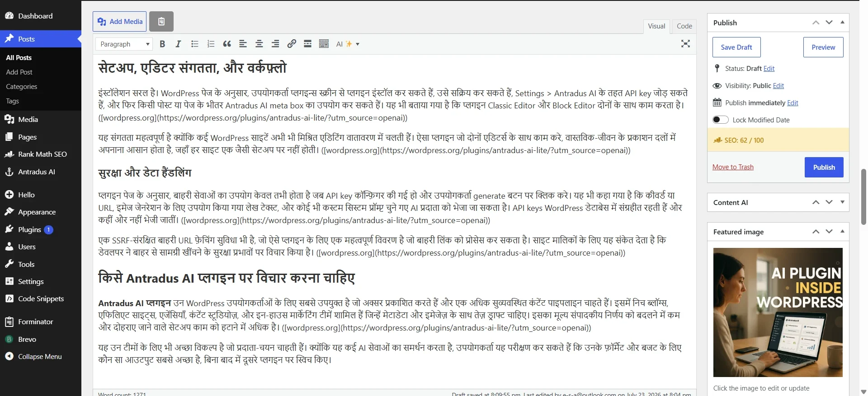Open Code Snippets menu
This screenshot has width=868, height=396.
coord(41,298)
